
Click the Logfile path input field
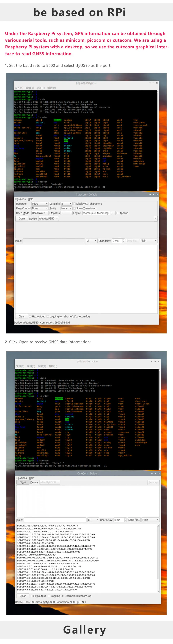pyautogui.click(x=96, y=213)
